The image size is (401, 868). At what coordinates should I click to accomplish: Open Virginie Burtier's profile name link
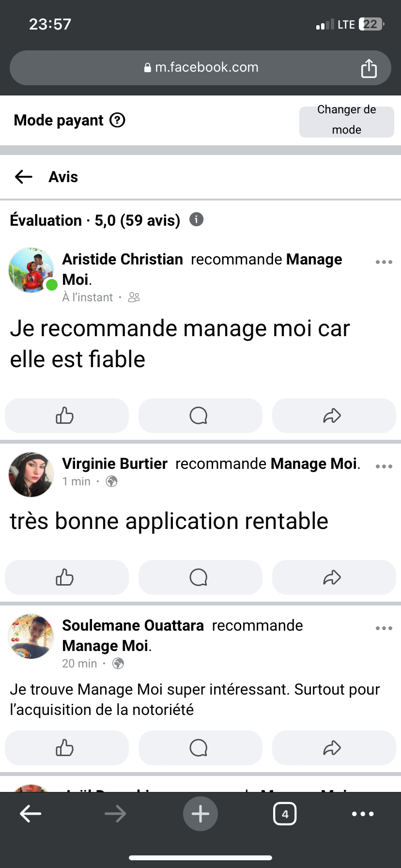point(115,464)
